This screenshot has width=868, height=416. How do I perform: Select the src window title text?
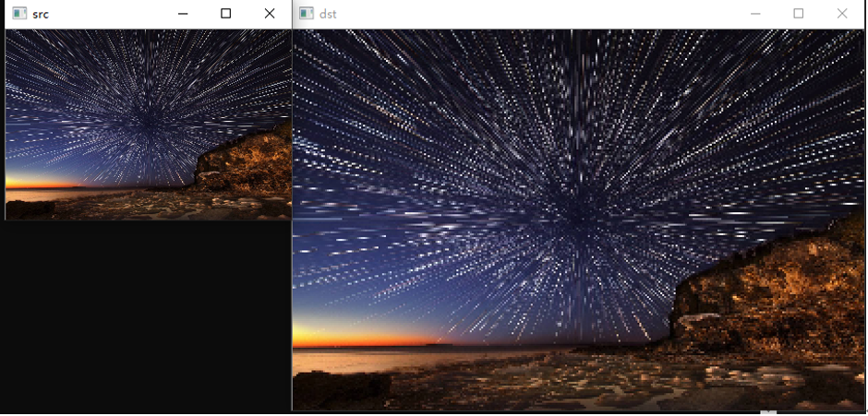[41, 14]
